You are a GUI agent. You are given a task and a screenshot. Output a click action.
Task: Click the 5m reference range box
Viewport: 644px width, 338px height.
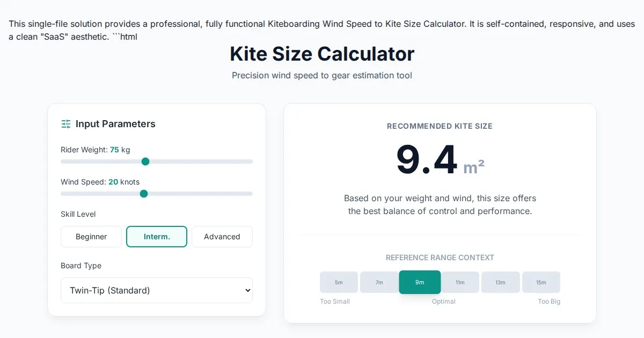339,282
